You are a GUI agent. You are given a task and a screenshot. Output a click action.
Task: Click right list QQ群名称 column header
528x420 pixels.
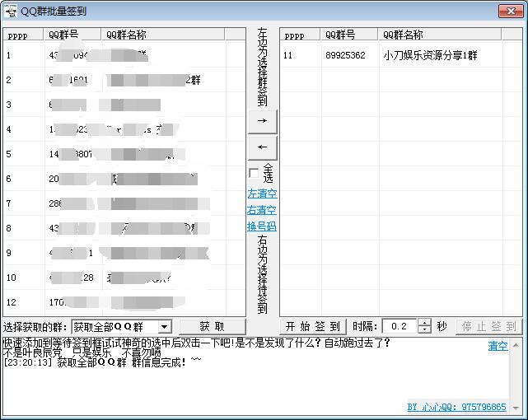click(440, 35)
